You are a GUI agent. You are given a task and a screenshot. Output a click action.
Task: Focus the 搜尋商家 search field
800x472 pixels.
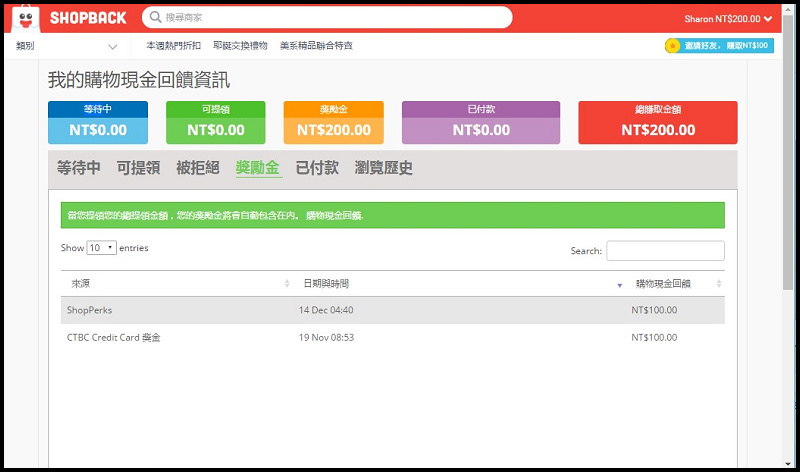[327, 17]
